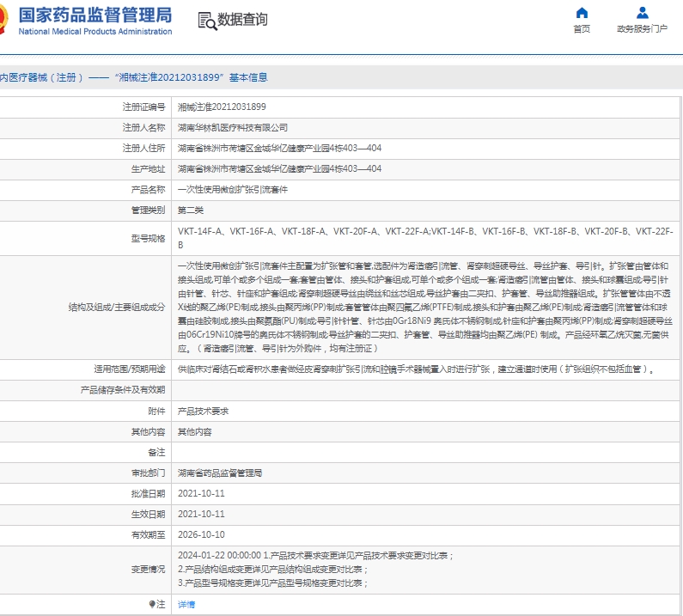Viewport: 683px width, 616px height.
Task: Click the national emblem logo
Action: [x=3, y=20]
